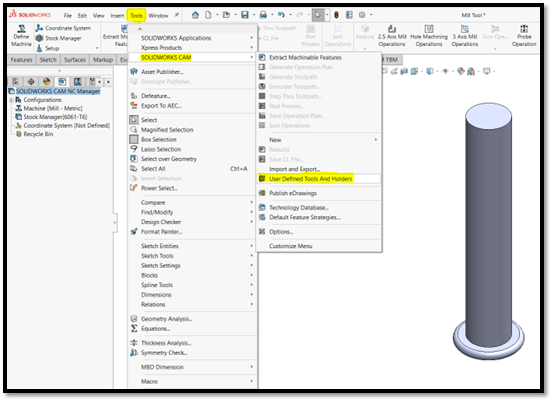Screen dimensions: 553x402
Task: Choose Magnified Selection in the menu
Action: tap(192, 130)
